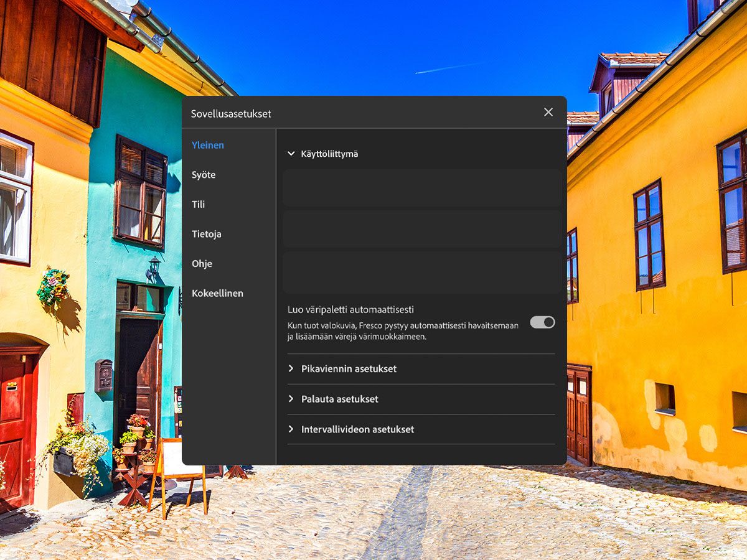Open the Syöte settings category
This screenshot has height=560, width=747.
(x=204, y=175)
